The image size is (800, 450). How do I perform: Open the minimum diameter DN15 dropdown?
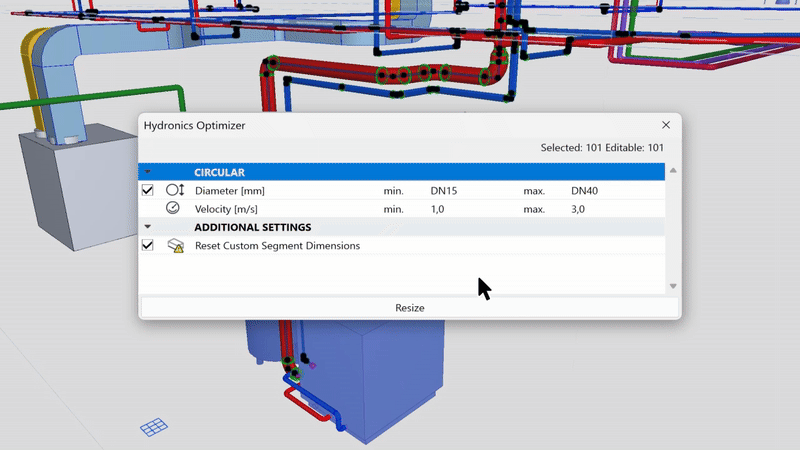pyautogui.click(x=443, y=190)
